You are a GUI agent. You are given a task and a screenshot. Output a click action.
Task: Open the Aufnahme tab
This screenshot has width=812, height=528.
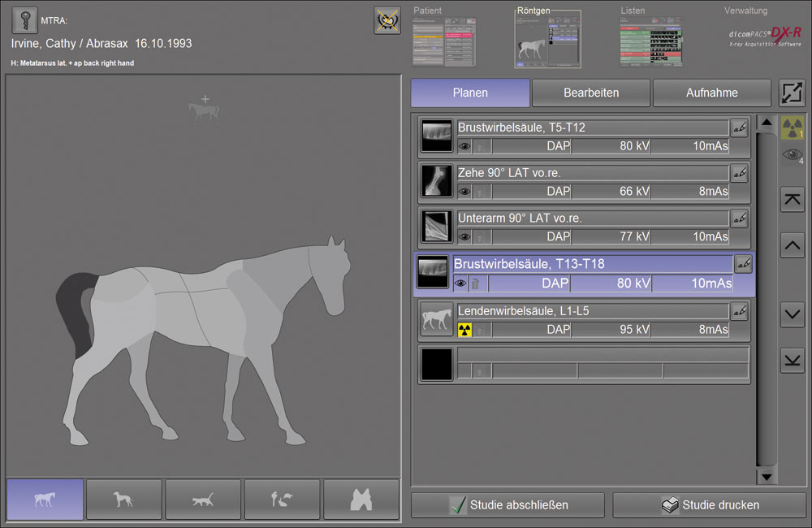(711, 93)
